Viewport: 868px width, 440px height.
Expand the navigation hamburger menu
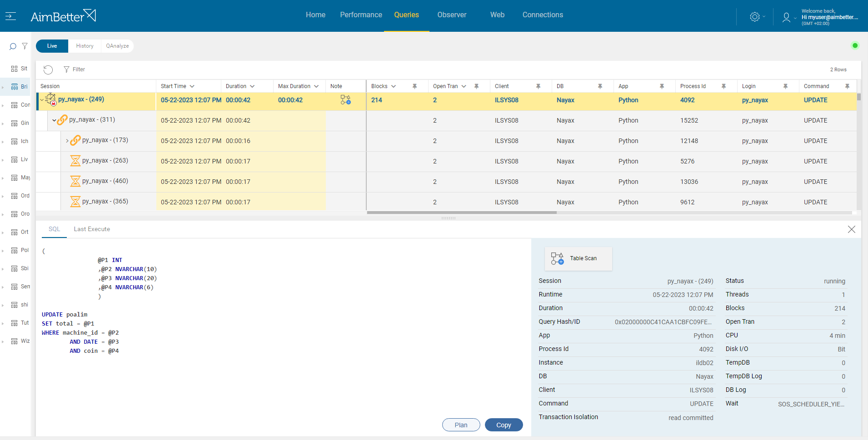[10, 16]
